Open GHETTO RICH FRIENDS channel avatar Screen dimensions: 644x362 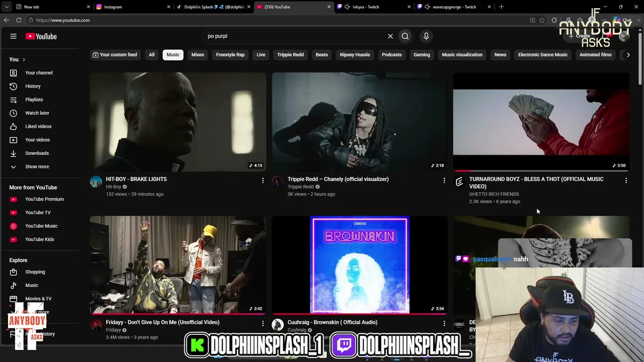coord(459,182)
